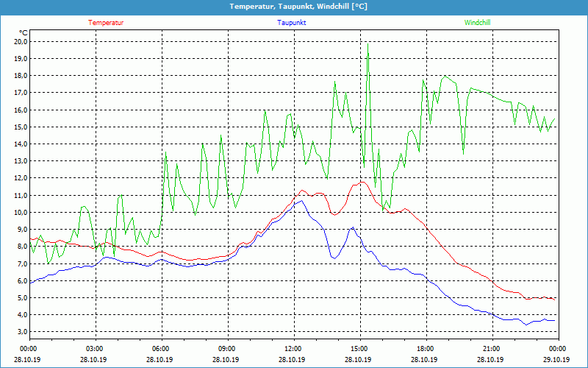This screenshot has width=588, height=368.
Task: Click the '7,0' y-axis value
Action: click(22, 263)
